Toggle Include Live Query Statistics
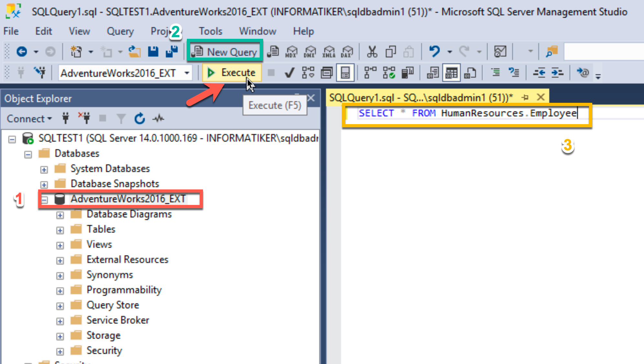 click(x=389, y=72)
